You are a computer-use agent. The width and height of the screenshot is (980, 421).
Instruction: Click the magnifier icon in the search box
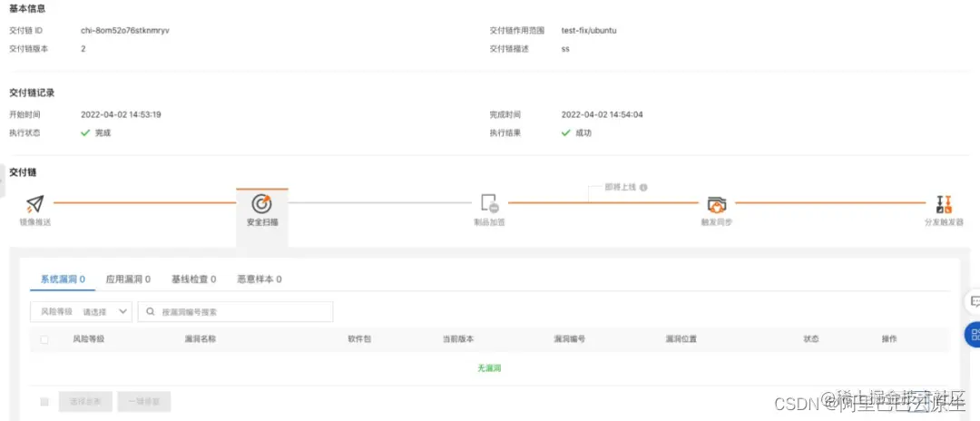[151, 312]
